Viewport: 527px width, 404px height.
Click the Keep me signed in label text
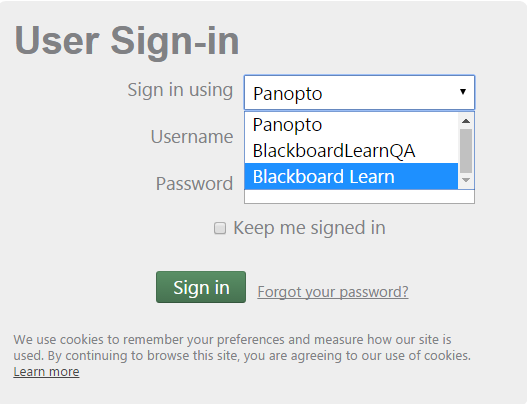(309, 228)
